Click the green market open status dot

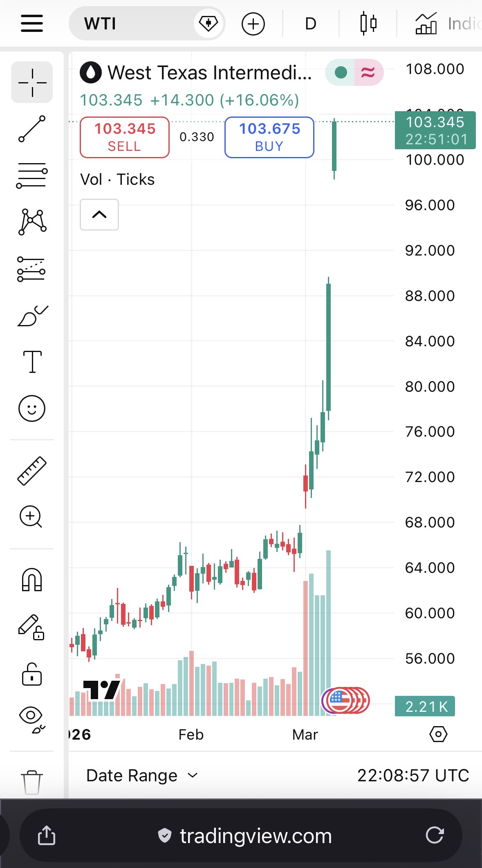coord(341,73)
